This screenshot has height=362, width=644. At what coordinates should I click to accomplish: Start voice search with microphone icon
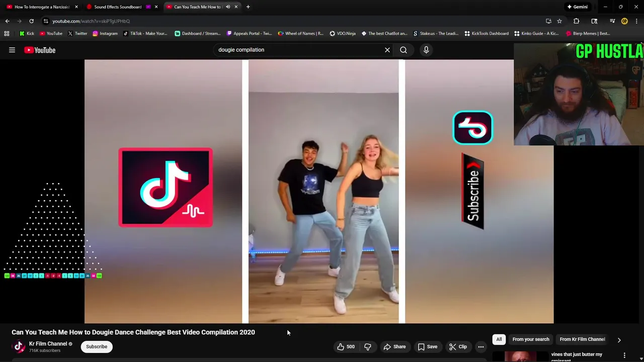426,50
